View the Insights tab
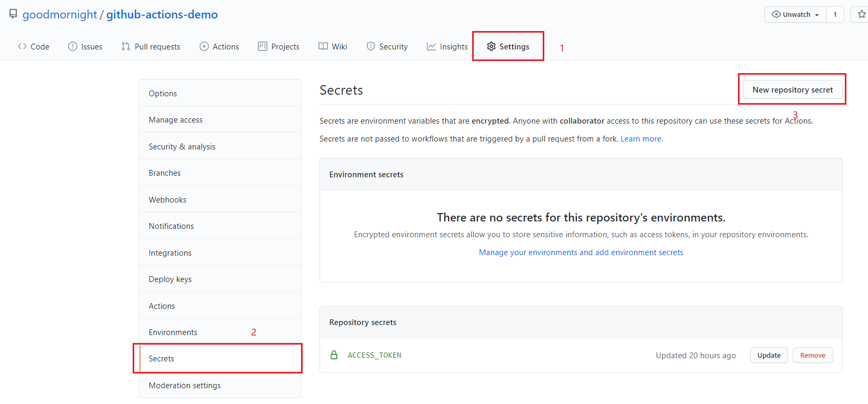This screenshot has width=868, height=404. [447, 46]
